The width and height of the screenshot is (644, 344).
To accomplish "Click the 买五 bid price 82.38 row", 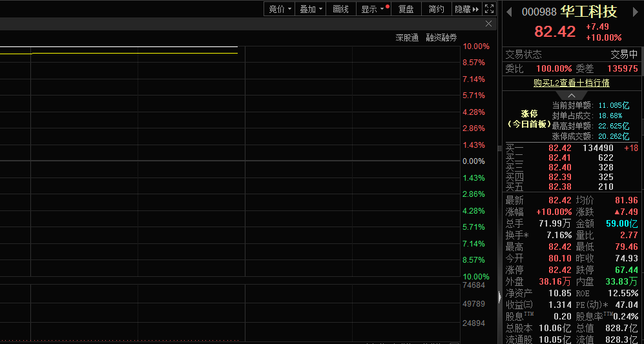I will (x=559, y=187).
